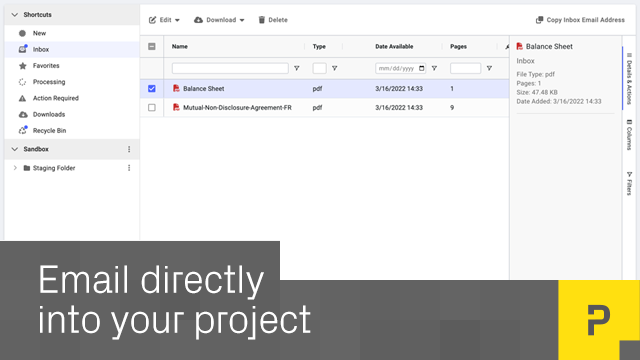Viewport: 640px width, 360px height.
Task: Open the Edit dropdown menu
Action: [x=164, y=20]
